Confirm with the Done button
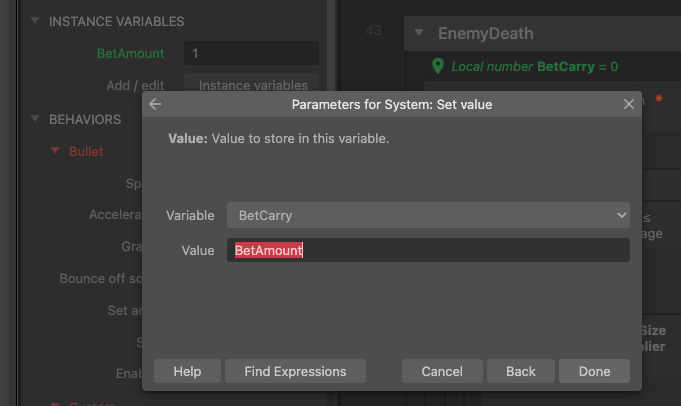Image resolution: width=681 pixels, height=406 pixels. [594, 371]
